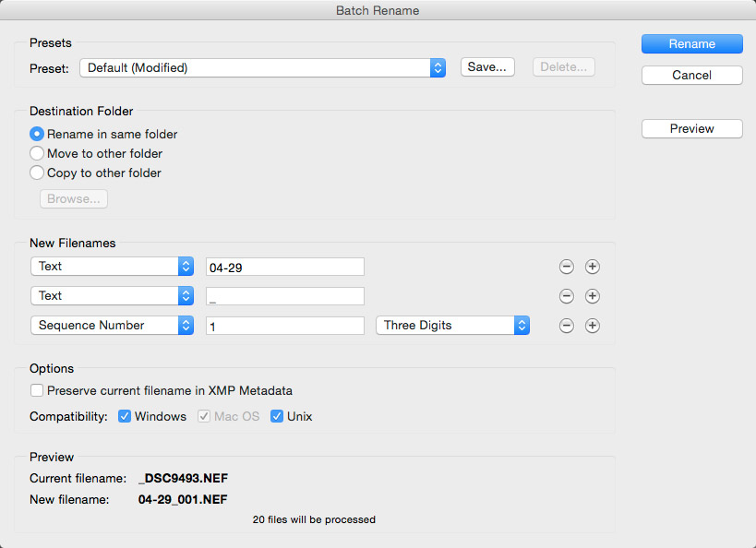Click the Save... preset button
This screenshot has width=756, height=548.
[x=487, y=67]
